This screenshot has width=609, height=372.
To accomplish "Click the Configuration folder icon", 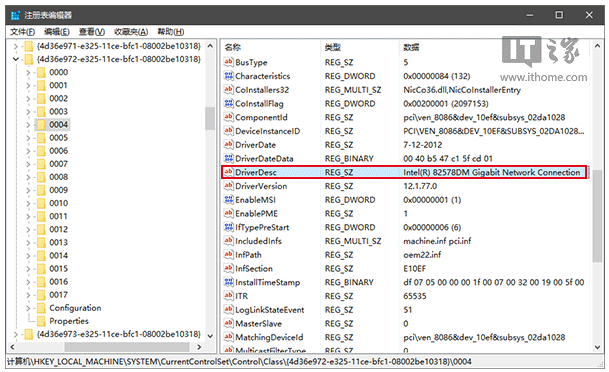I will [x=41, y=308].
